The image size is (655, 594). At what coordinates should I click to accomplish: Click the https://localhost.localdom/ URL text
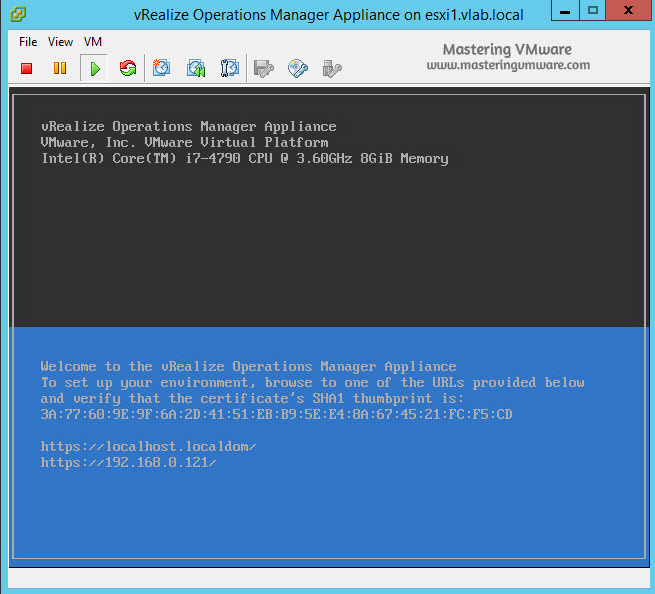(x=148, y=447)
